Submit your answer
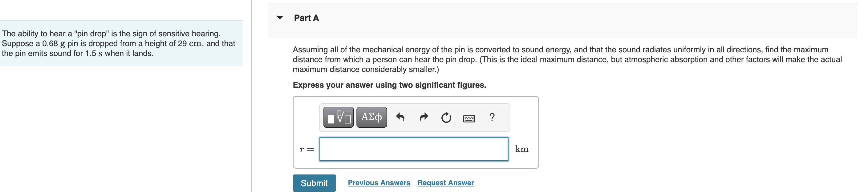 point(314,183)
